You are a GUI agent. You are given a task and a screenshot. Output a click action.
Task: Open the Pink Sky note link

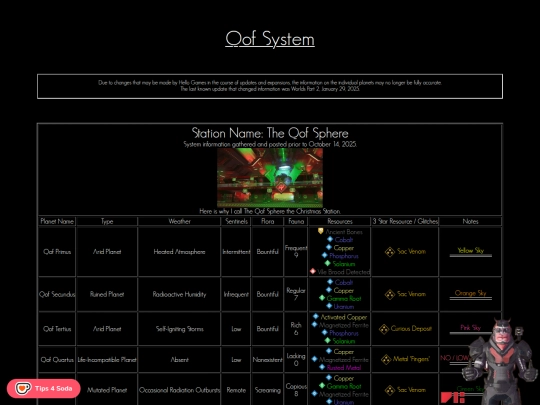point(470,328)
